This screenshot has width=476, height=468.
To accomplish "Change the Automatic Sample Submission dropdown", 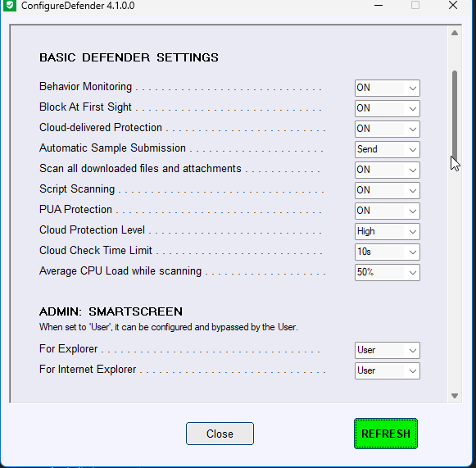I will click(387, 149).
